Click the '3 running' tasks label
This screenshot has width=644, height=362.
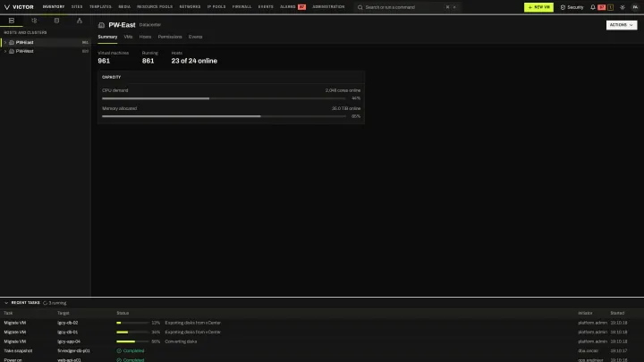click(57, 303)
